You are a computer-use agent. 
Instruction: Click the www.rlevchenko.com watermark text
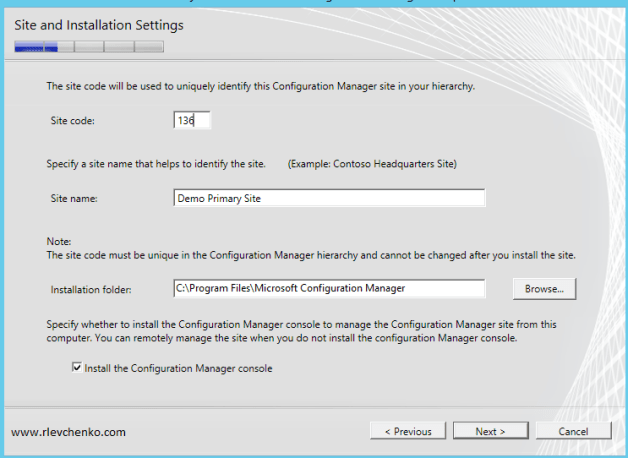point(69,432)
